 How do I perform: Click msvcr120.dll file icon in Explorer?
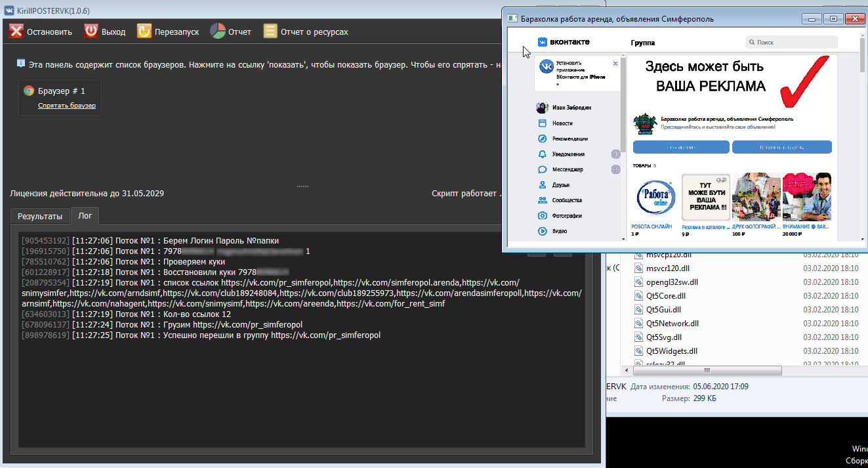pyautogui.click(x=640, y=268)
